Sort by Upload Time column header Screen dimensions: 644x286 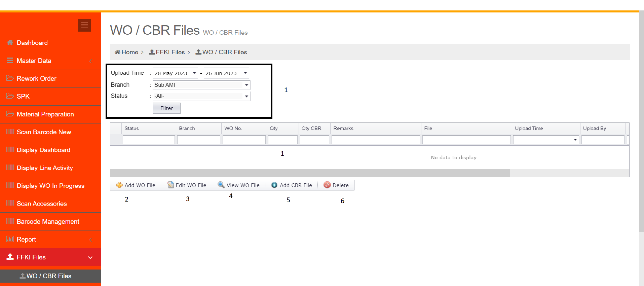pyautogui.click(x=546, y=128)
